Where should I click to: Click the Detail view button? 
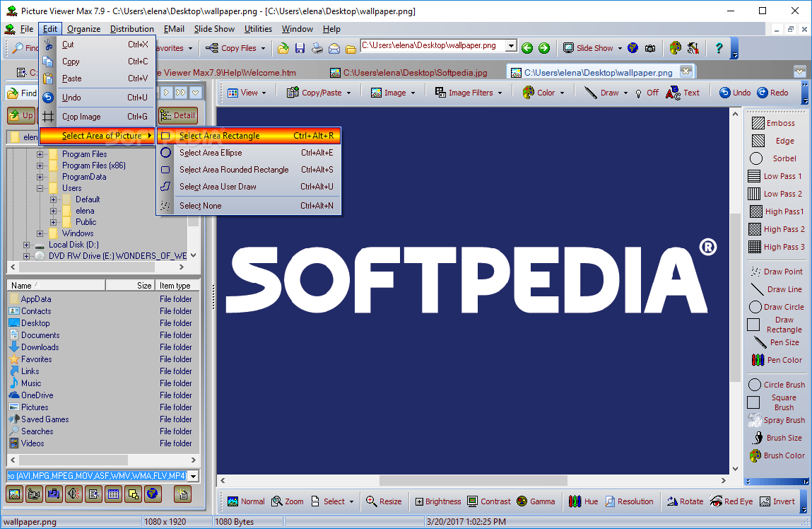click(178, 115)
